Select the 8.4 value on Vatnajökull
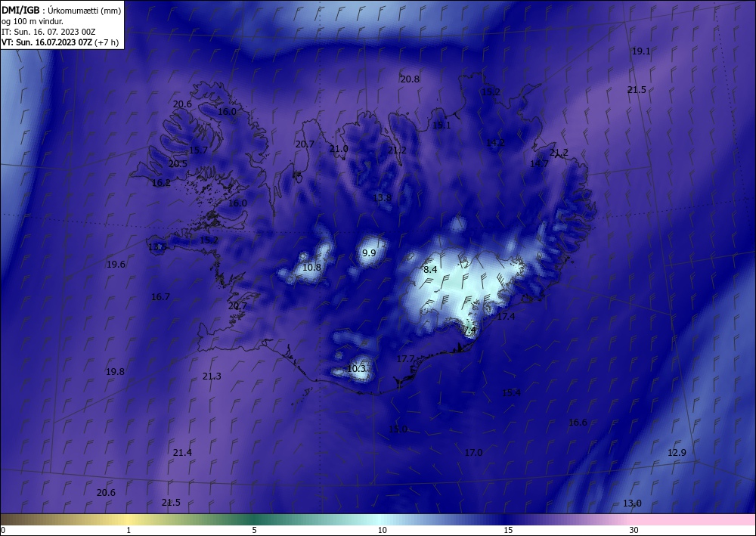 (430, 270)
